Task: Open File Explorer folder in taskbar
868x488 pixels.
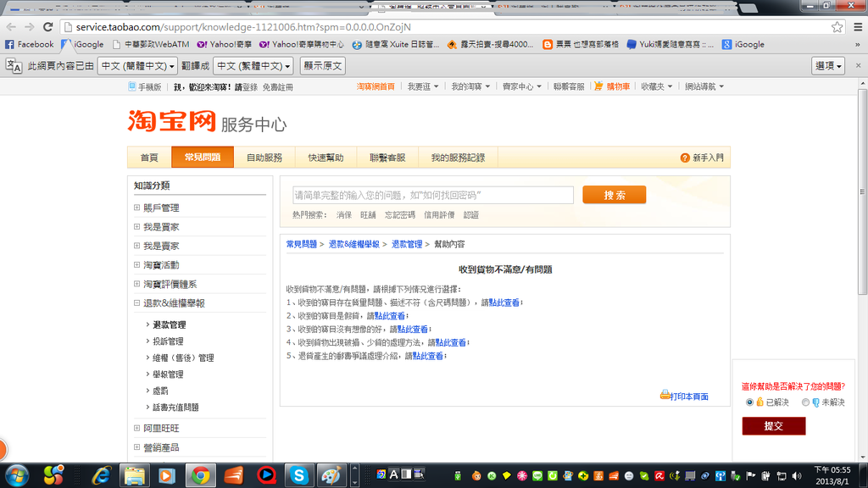Action: 135,476
